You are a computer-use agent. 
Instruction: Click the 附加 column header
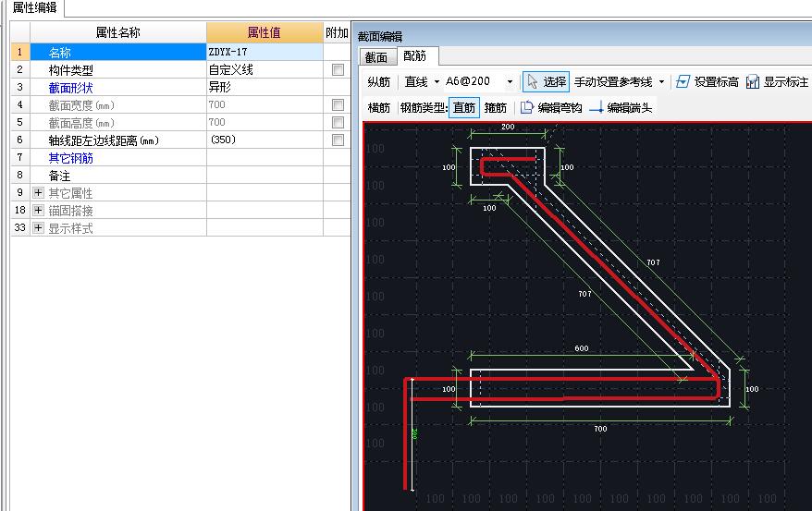coord(337,32)
